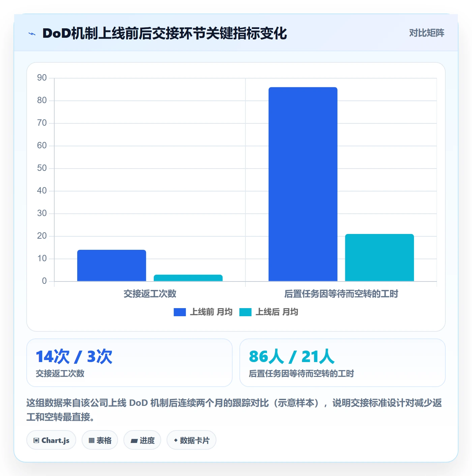Screen dimensions: 472x476
Task: Click the Chart.js tag chip
Action: (x=51, y=440)
